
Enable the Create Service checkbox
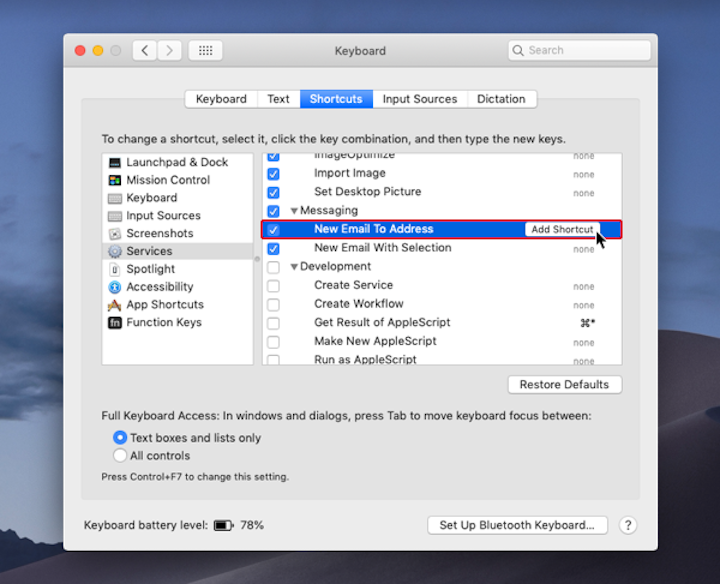tap(273, 286)
